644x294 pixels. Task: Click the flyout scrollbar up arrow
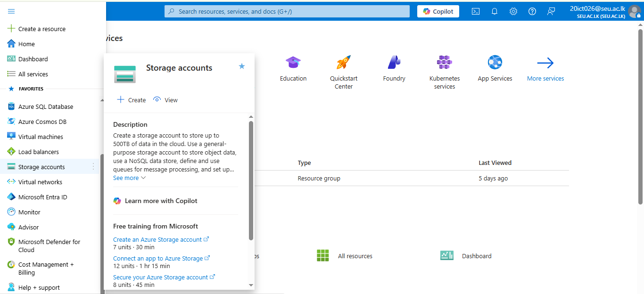click(x=251, y=117)
